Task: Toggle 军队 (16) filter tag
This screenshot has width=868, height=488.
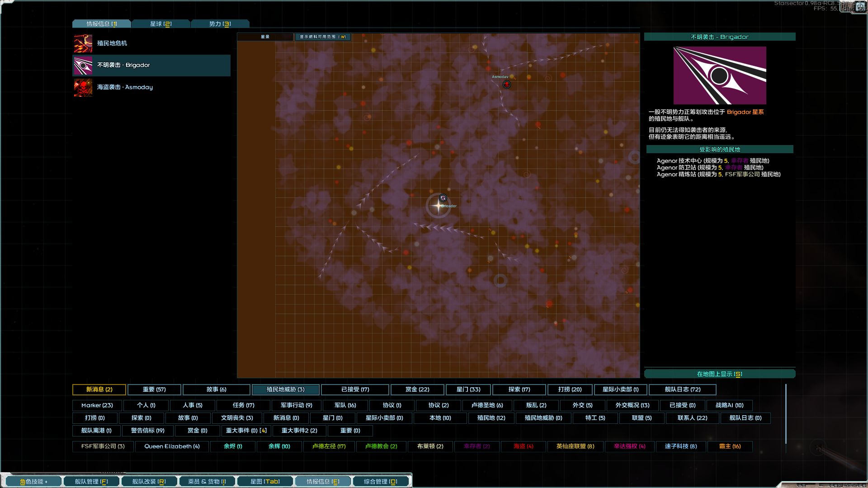Action: click(345, 405)
